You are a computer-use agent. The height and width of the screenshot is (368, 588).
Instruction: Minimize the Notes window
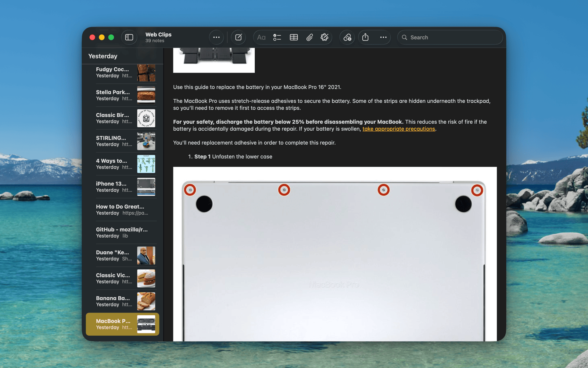coord(102,37)
